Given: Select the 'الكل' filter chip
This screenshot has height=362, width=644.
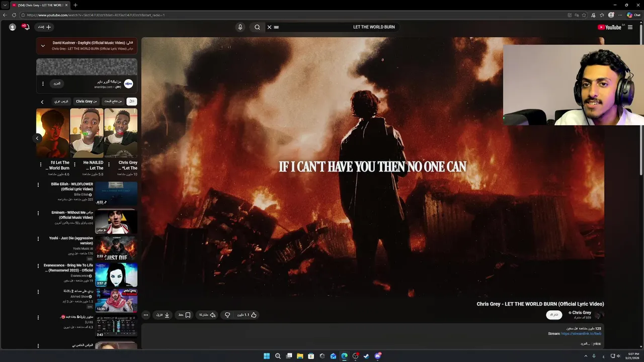Looking at the screenshot, I should (x=132, y=101).
